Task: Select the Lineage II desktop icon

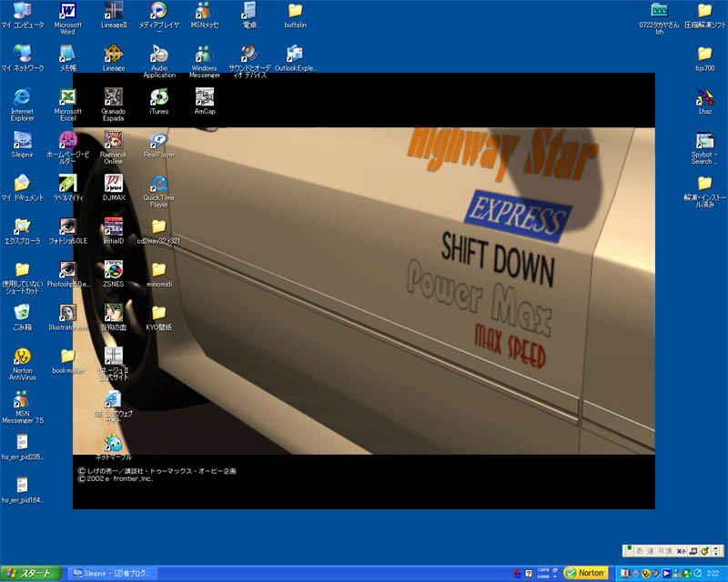Action: [114, 11]
